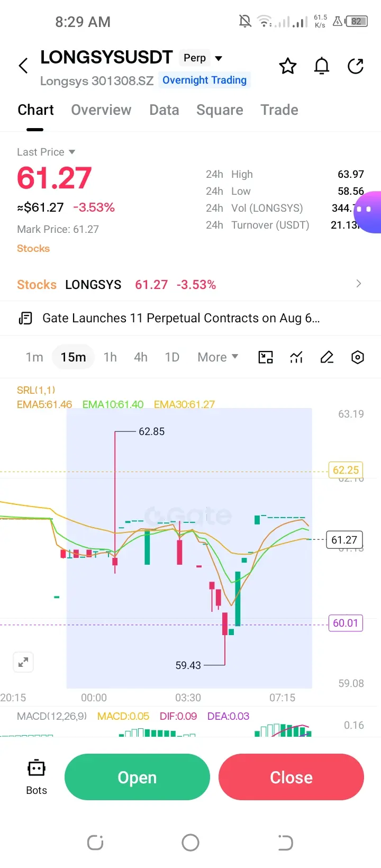Select the 1m timeframe
The image size is (381, 868).
pos(34,357)
